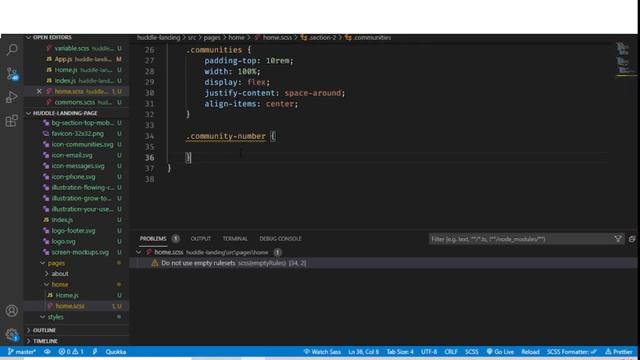
Task: Expand the Outline section
Action: coord(44,330)
